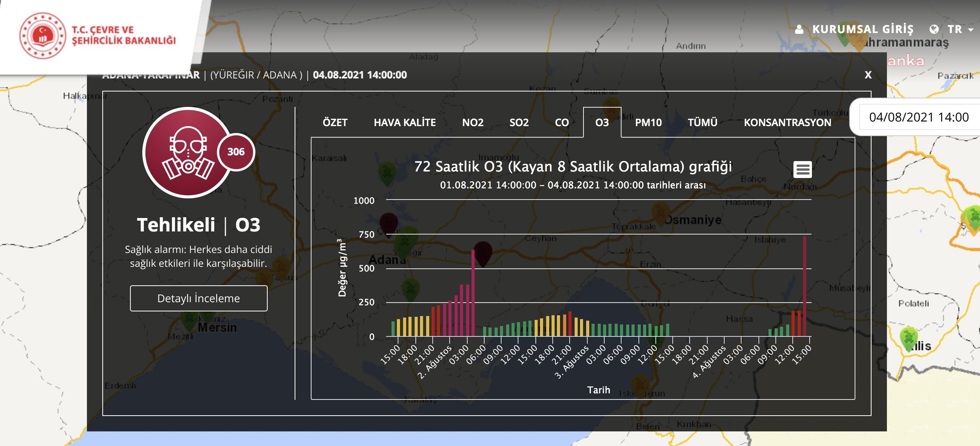
Task: Open the chart hamburger context menu
Action: coord(802,170)
